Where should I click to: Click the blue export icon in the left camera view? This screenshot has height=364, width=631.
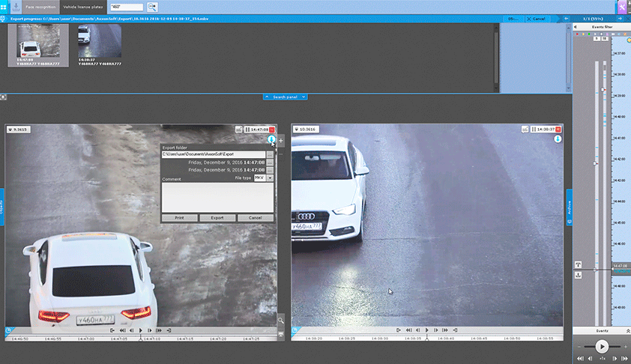pos(271,140)
